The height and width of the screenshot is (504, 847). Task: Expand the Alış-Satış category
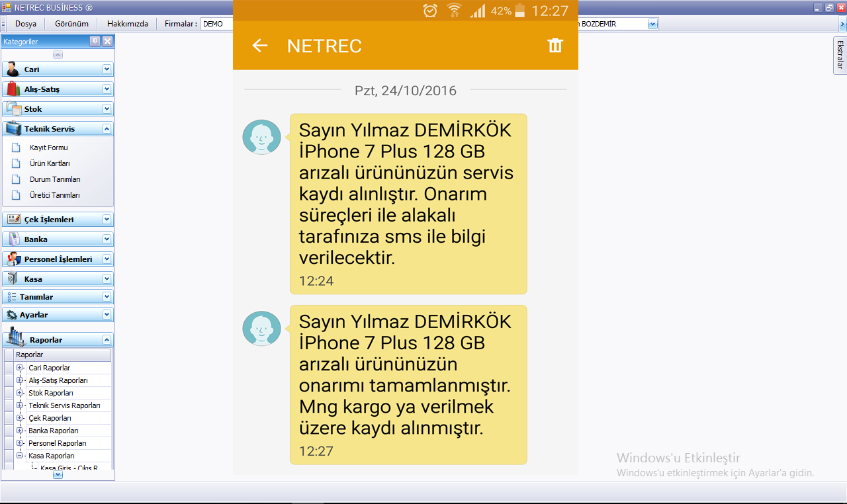[107, 89]
